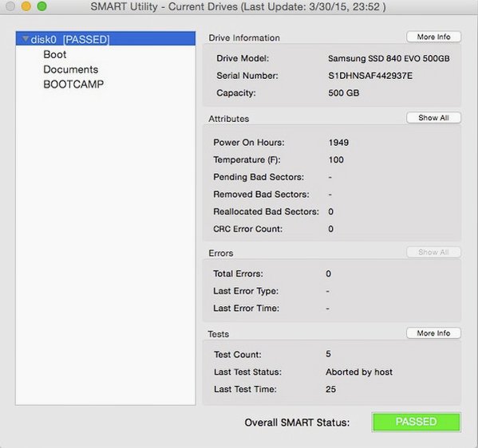Screen dimensions: 478x448
Task: Click the gray close window button
Action: (x=10, y=6)
